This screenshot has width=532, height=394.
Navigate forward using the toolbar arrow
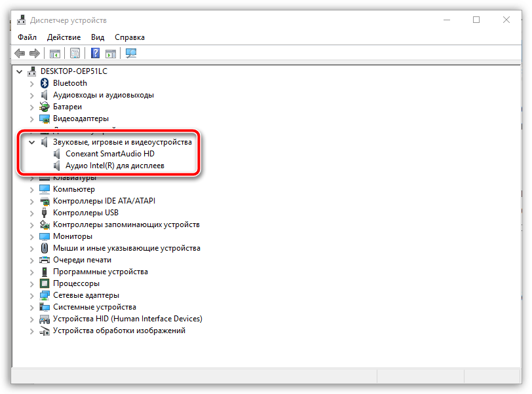[x=33, y=53]
